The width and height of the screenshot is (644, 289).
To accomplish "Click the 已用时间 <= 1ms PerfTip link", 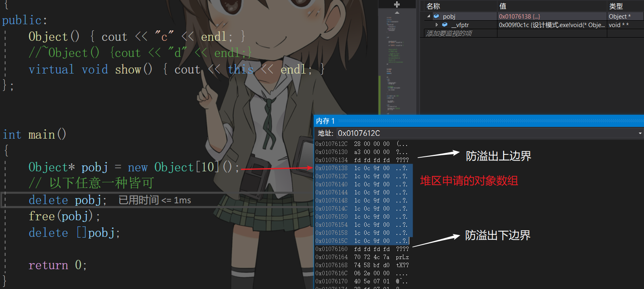I will pos(155,200).
